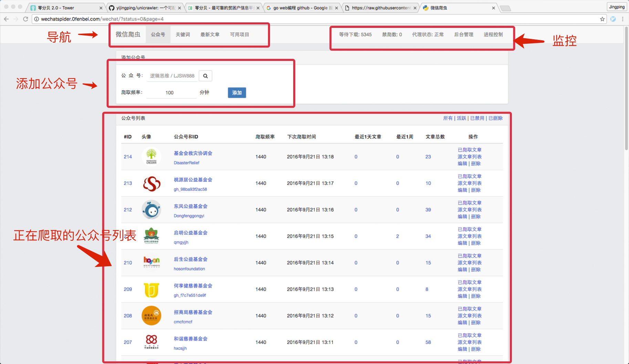Open new tab button
Image resolution: width=629 pixels, height=364 pixels.
(x=505, y=8)
